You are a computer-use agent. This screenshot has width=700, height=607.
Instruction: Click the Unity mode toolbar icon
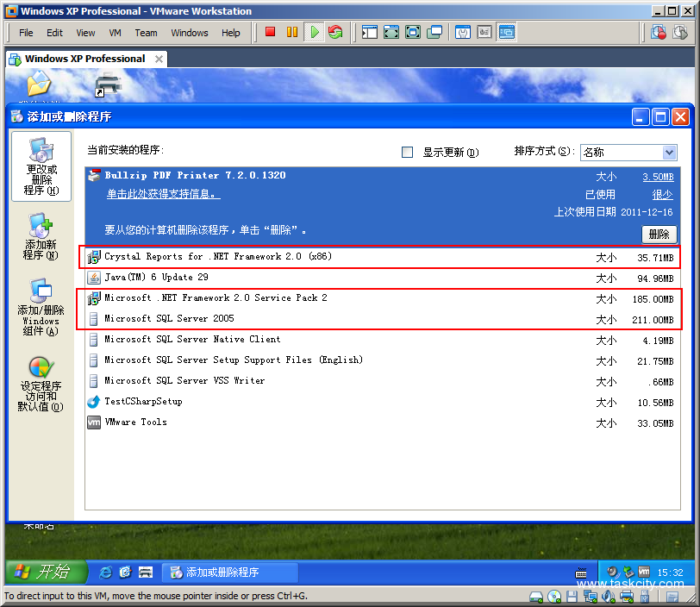(x=434, y=32)
